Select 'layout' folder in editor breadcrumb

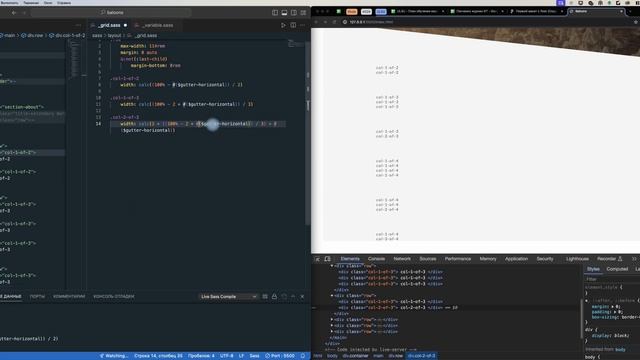click(x=114, y=36)
